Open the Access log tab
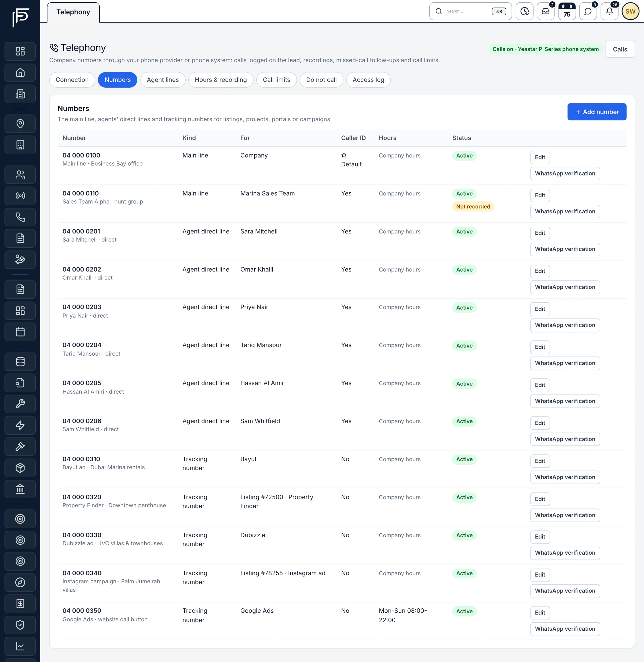Image resolution: width=644 pixels, height=662 pixels. (x=368, y=80)
